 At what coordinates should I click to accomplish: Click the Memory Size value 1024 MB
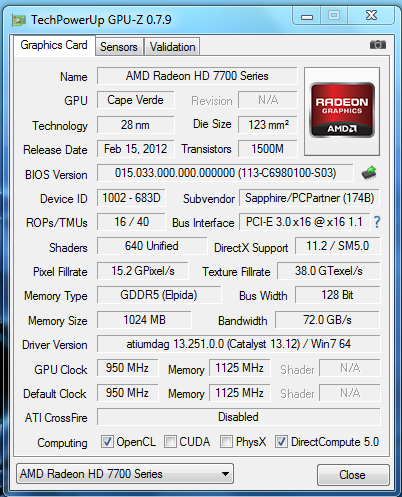point(144,320)
